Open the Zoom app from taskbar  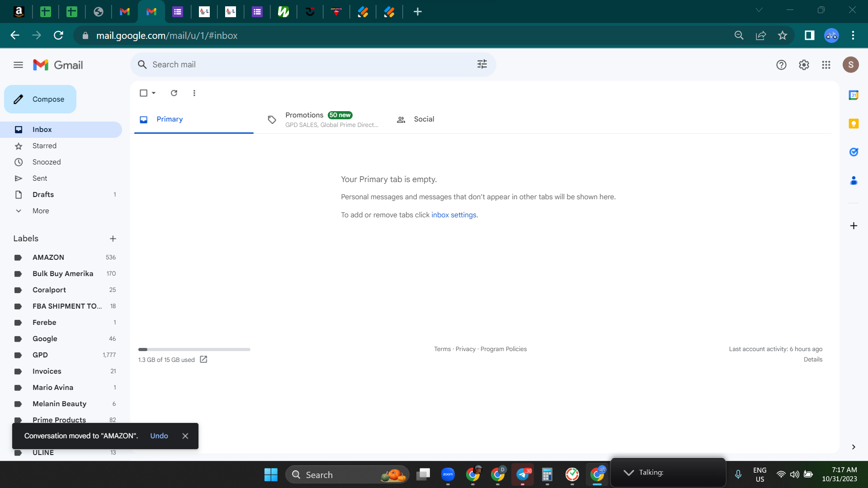(x=448, y=474)
